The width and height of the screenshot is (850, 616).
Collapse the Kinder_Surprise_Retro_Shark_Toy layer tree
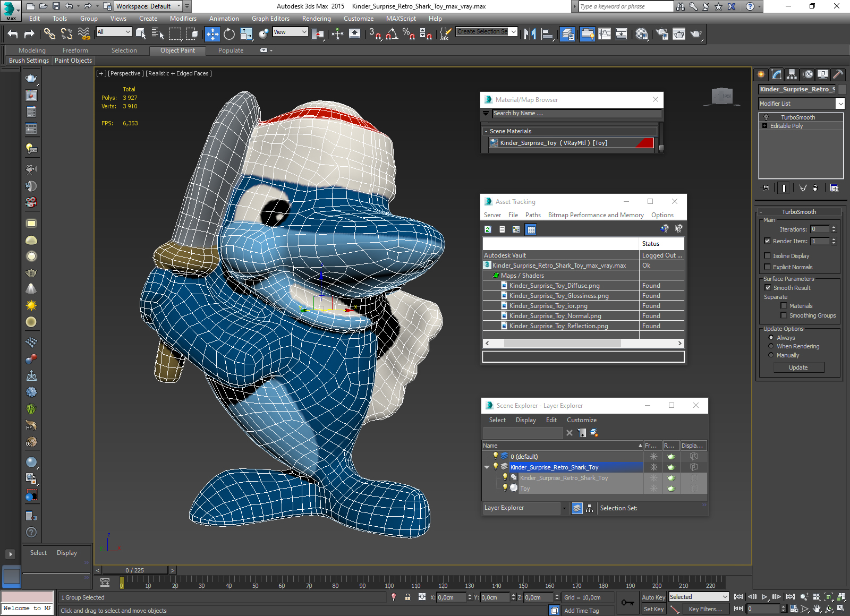tap(487, 467)
